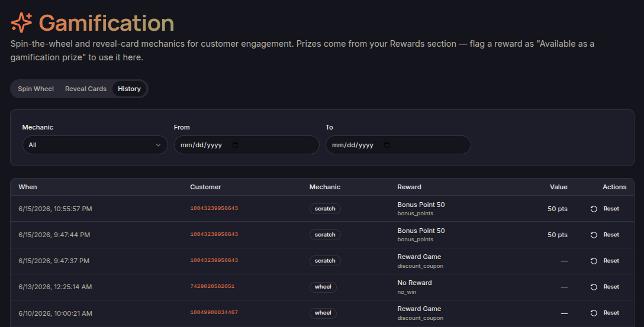Click Reset label for 6/10/2026 entry
The image size is (644, 327).
pyautogui.click(x=611, y=313)
